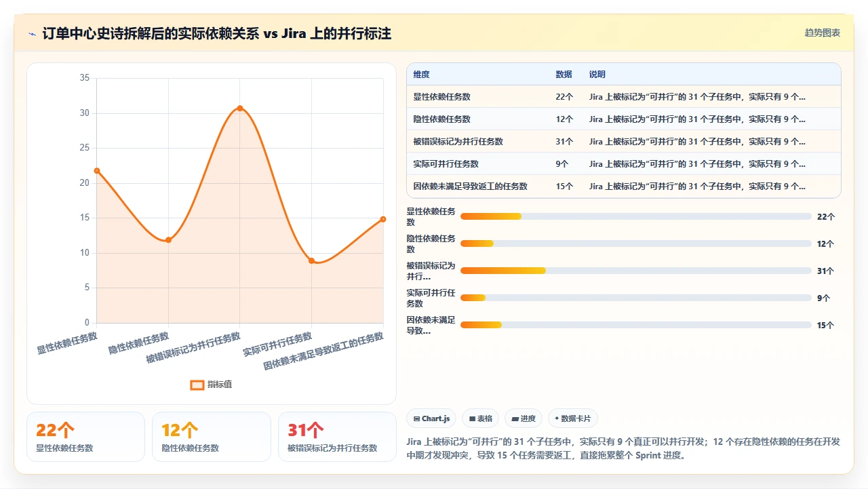Click the 数据 column header

coord(564,75)
